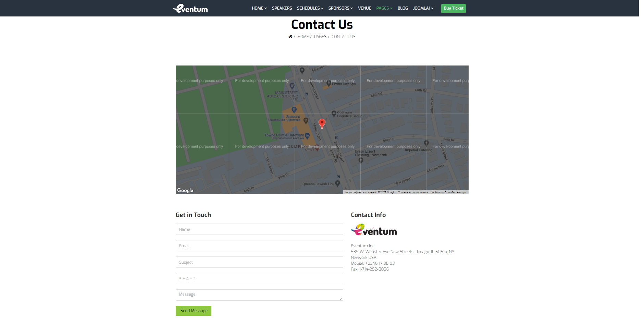Open the BLOG menu item
Viewport: 644px width, 322px height.
402,8
